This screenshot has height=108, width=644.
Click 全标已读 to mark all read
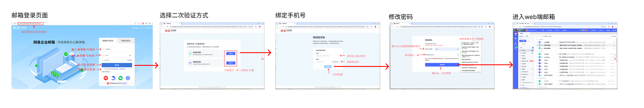tap(550, 36)
